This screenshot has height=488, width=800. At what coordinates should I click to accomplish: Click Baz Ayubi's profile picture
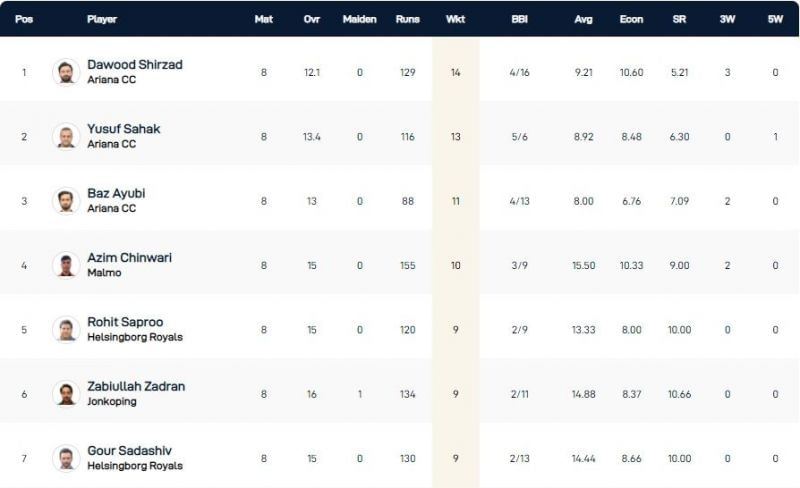pos(66,200)
